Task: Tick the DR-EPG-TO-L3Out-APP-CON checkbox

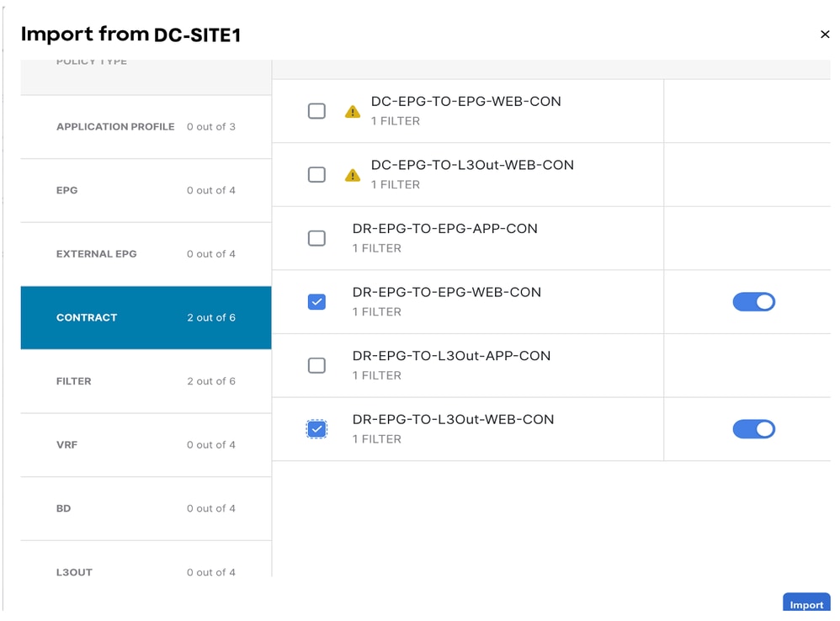Action: tap(316, 366)
